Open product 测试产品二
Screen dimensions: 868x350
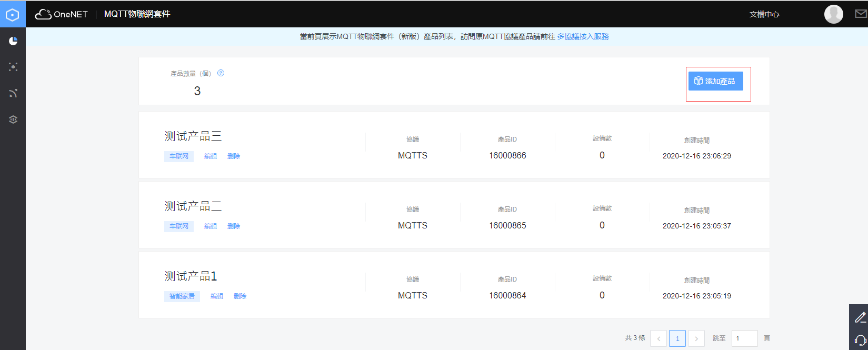coord(193,206)
